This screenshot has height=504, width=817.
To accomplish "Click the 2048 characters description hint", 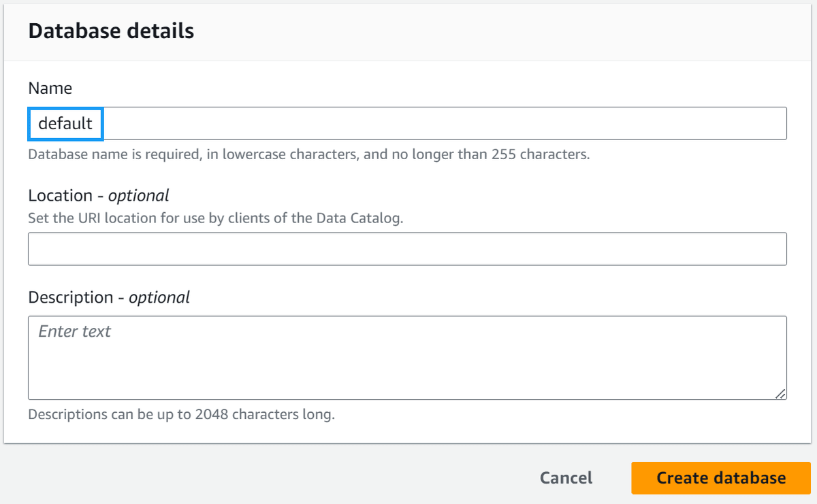I will [181, 414].
